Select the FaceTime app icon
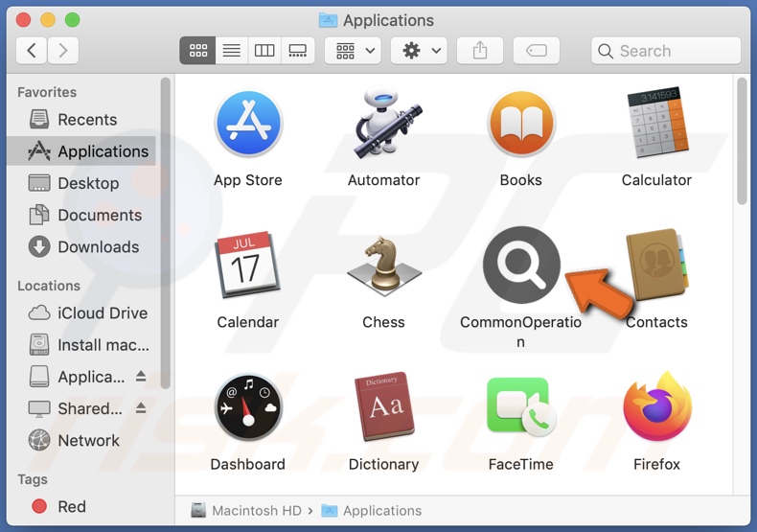757x532 pixels. click(x=521, y=406)
